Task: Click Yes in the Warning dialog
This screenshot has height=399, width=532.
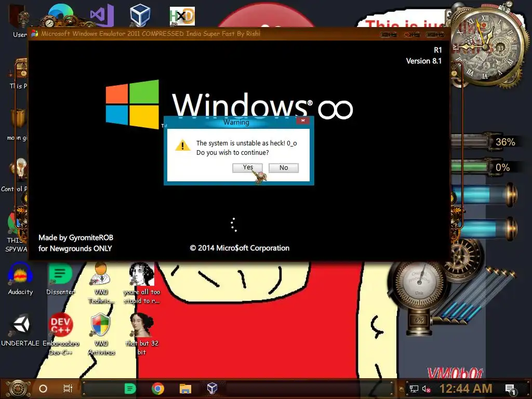Action: pos(247,168)
